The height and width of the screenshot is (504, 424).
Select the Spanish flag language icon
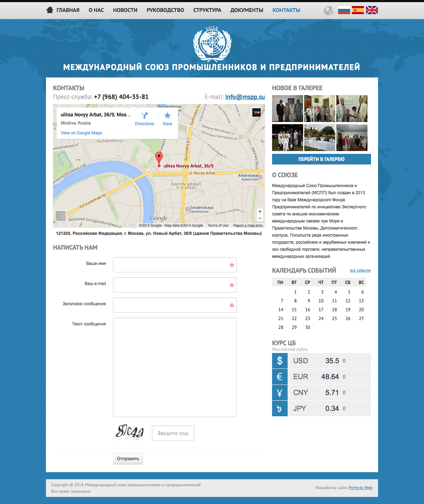pyautogui.click(x=358, y=10)
